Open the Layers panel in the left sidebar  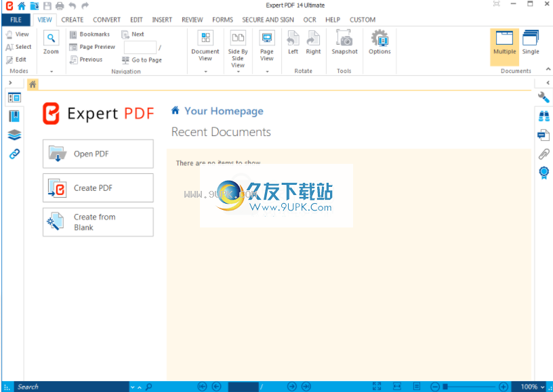[14, 135]
